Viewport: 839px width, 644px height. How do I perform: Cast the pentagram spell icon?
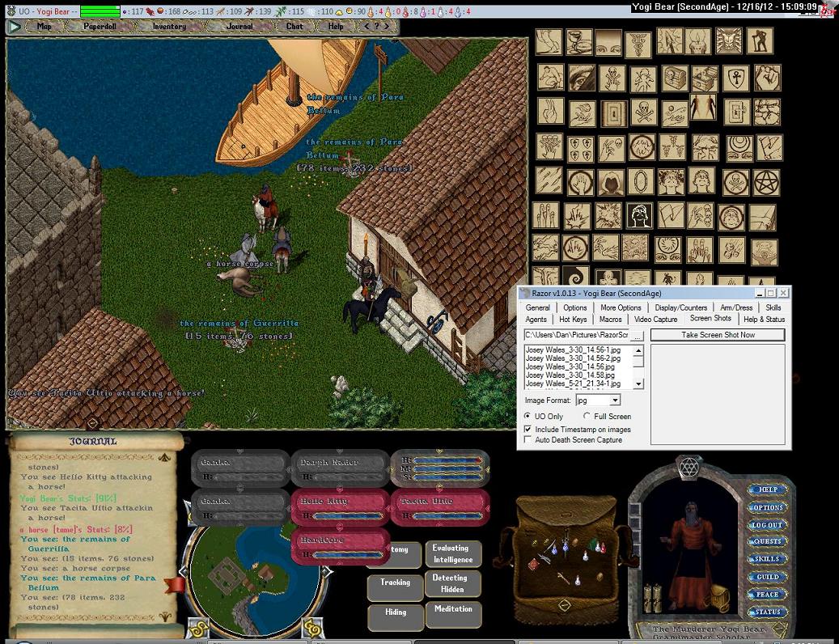point(767,182)
